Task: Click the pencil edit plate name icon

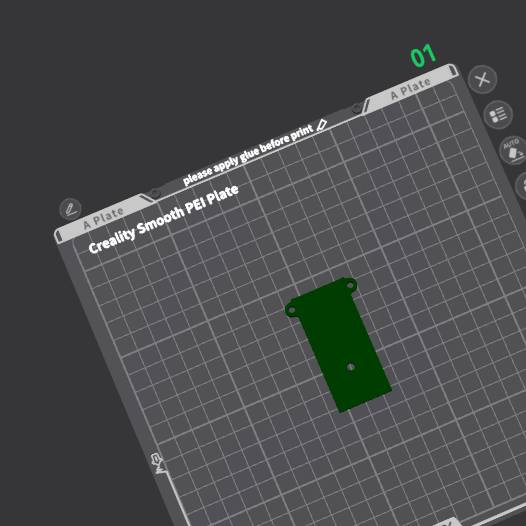Action: [70, 209]
